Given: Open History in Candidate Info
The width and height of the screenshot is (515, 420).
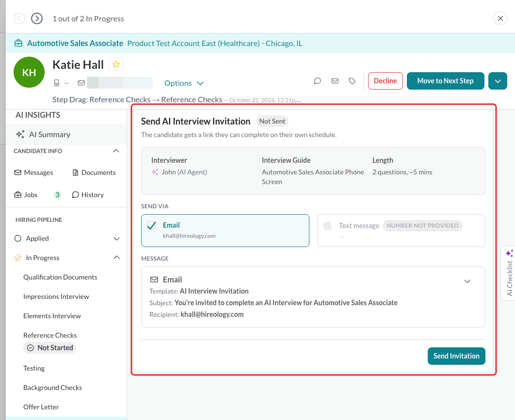Looking at the screenshot, I should point(88,195).
